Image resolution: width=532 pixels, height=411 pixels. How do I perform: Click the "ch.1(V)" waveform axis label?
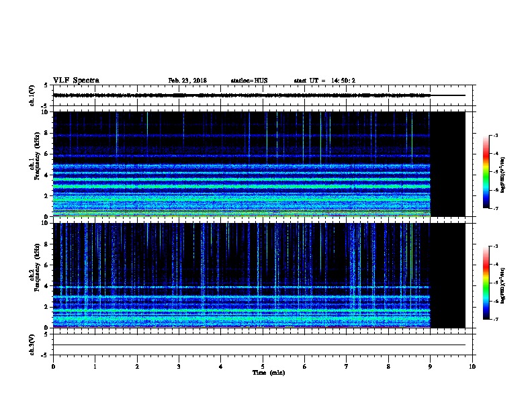[32, 95]
